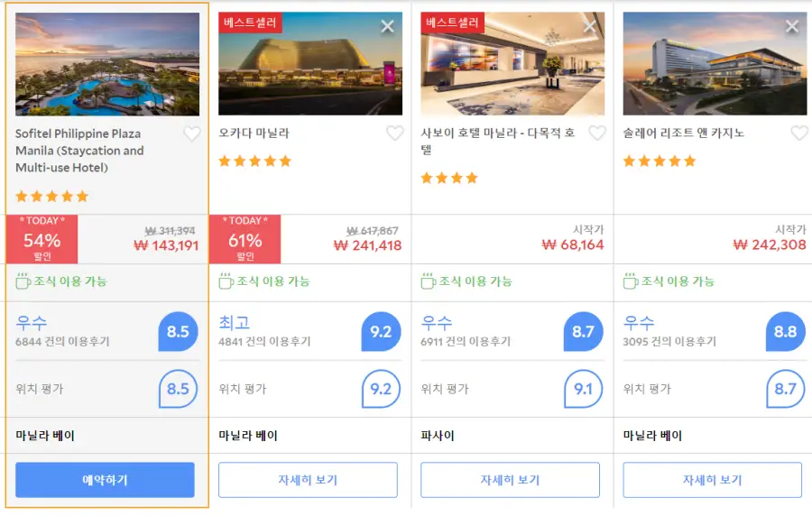Open the 오카다 마닐라 hotel photo

(310, 64)
